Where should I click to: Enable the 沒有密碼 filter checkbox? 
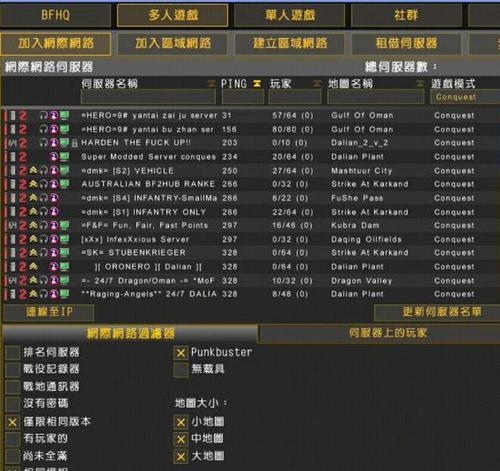coord(13,404)
